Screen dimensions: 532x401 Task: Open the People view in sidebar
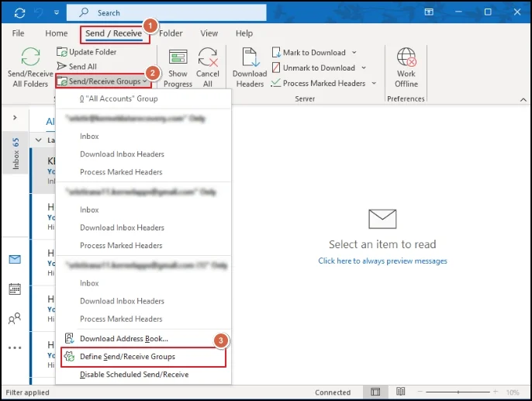(x=15, y=318)
